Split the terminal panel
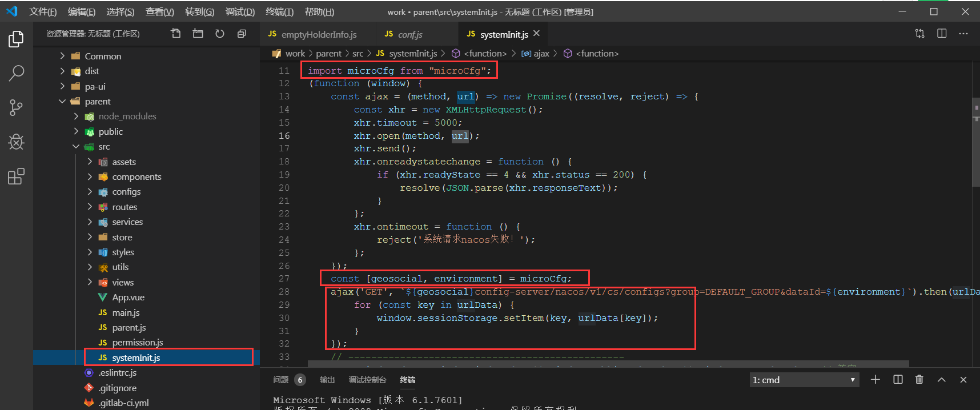Viewport: 980px width, 410px height. (x=898, y=380)
